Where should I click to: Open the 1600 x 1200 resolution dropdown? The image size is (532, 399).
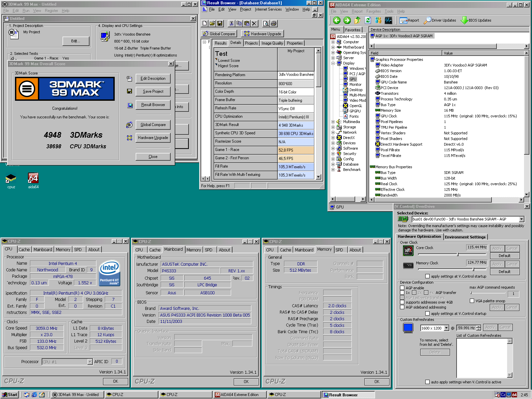pyautogui.click(x=446, y=328)
